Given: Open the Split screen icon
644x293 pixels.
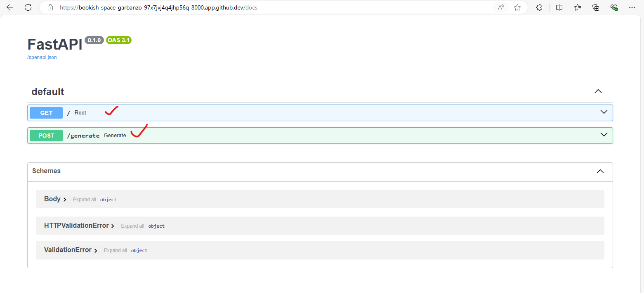Looking at the screenshot, I should [559, 7].
